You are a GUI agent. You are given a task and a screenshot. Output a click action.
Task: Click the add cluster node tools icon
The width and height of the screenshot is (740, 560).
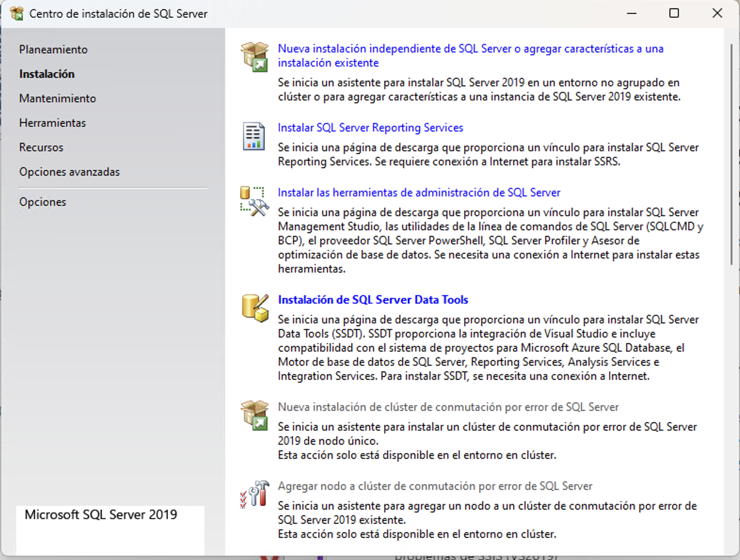pos(255,494)
